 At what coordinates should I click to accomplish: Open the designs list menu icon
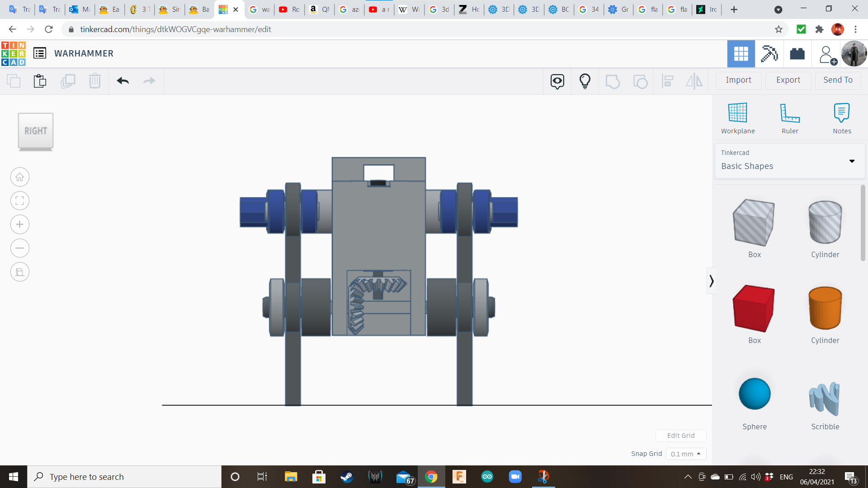pos(40,53)
